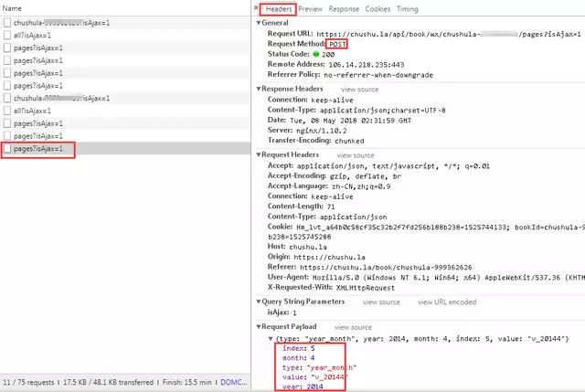
Task: Click the file icon of the second chushula request
Action: (7, 98)
